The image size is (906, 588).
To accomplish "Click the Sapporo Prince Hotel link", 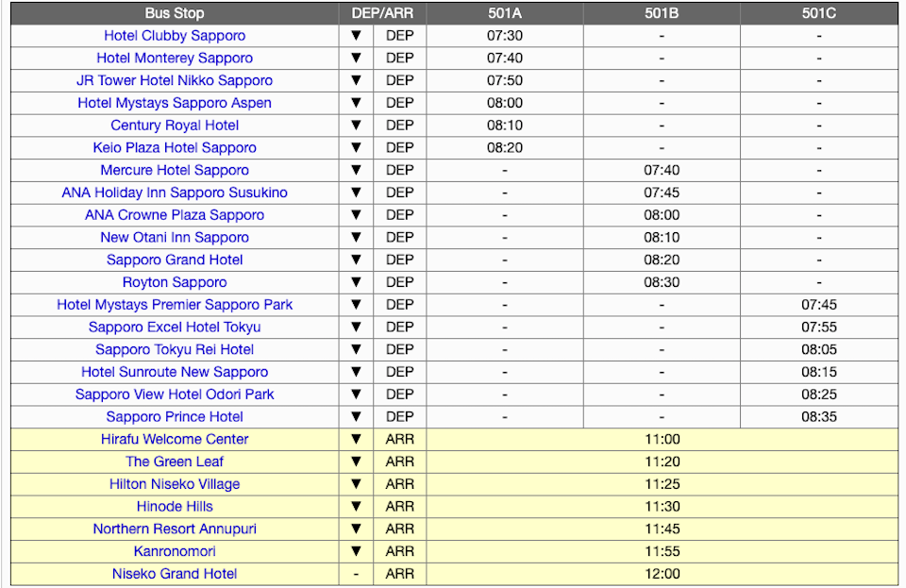I will point(175,417).
